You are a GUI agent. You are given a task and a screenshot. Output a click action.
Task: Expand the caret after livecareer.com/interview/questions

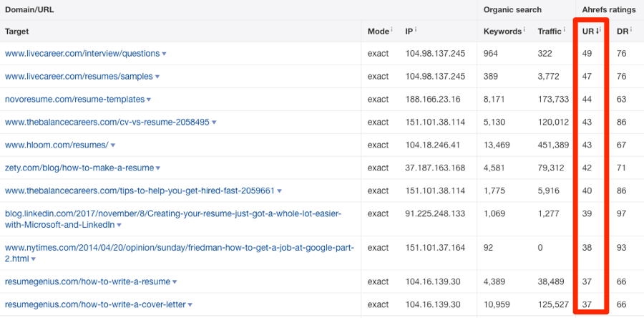coord(165,54)
